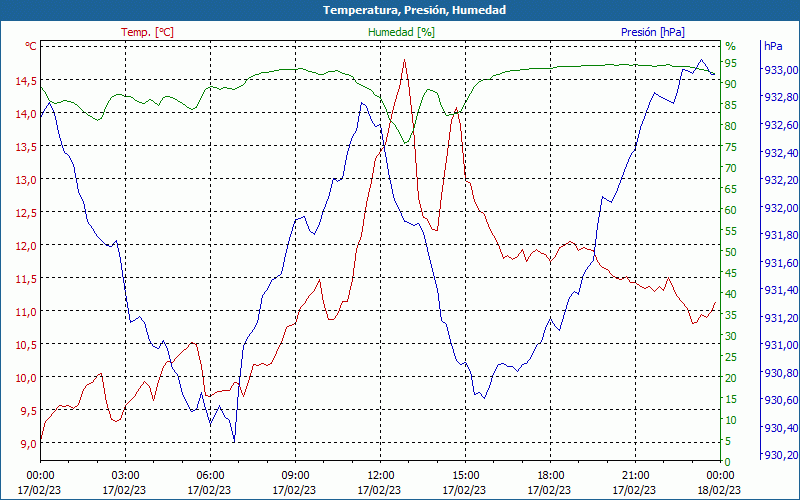
Task: Click the green '%' axis unit label
Action: tap(731, 46)
